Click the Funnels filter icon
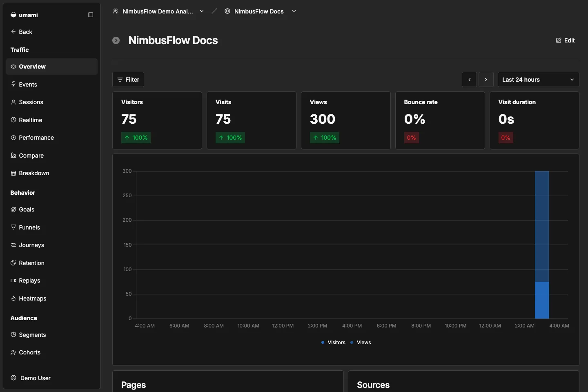This screenshot has height=392, width=588. (13, 227)
